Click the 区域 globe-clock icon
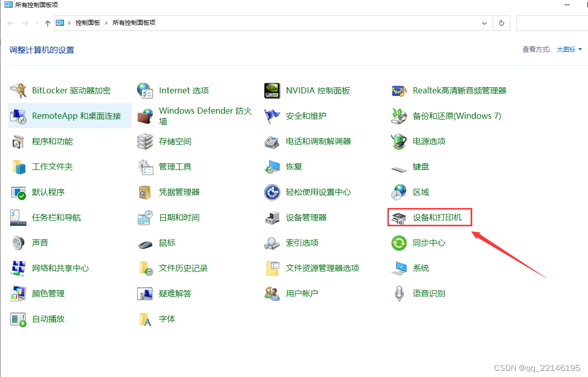Viewport: 588px width, 377px height. [399, 192]
